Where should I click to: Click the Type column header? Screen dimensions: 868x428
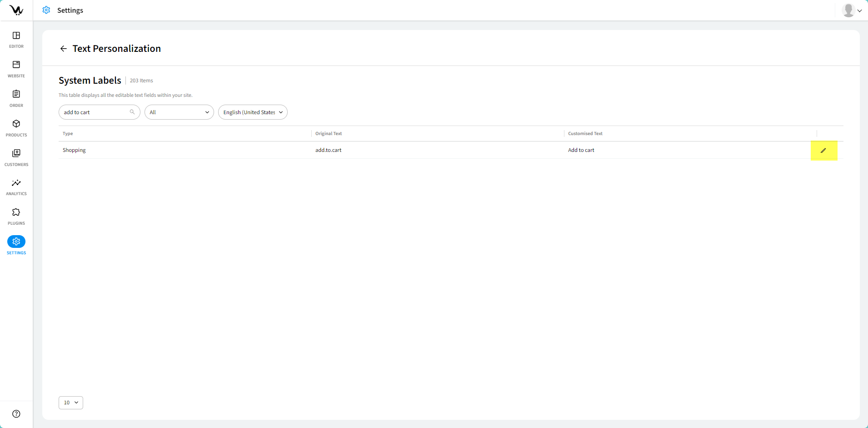pos(68,134)
